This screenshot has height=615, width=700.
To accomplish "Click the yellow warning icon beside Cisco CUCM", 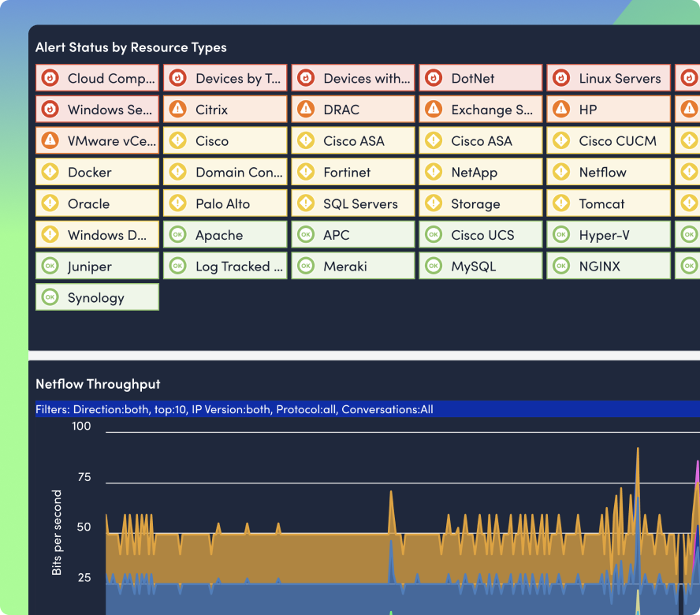I will pyautogui.click(x=561, y=140).
